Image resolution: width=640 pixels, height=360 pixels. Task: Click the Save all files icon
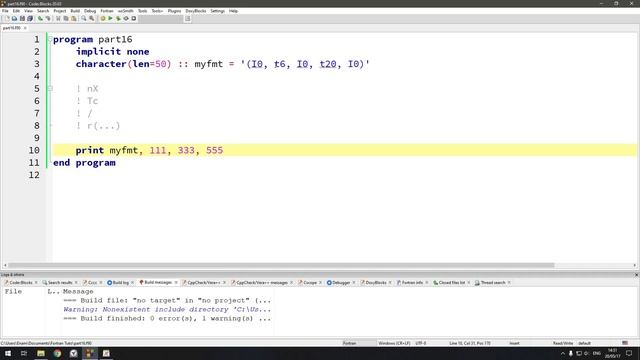(x=30, y=19)
